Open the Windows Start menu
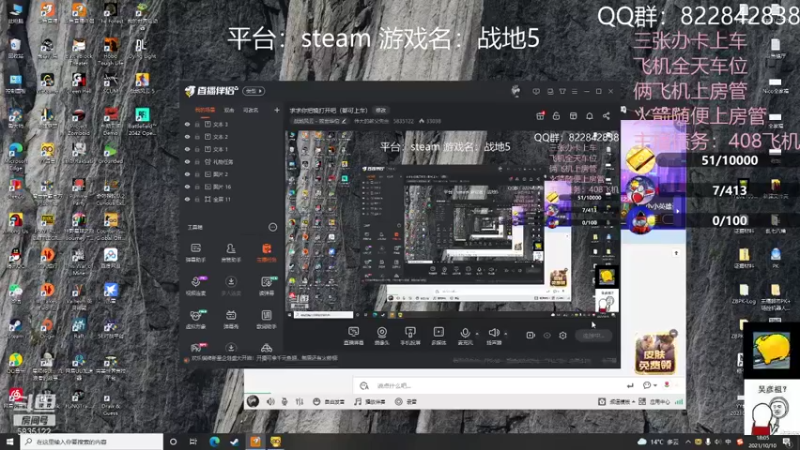 10,441
